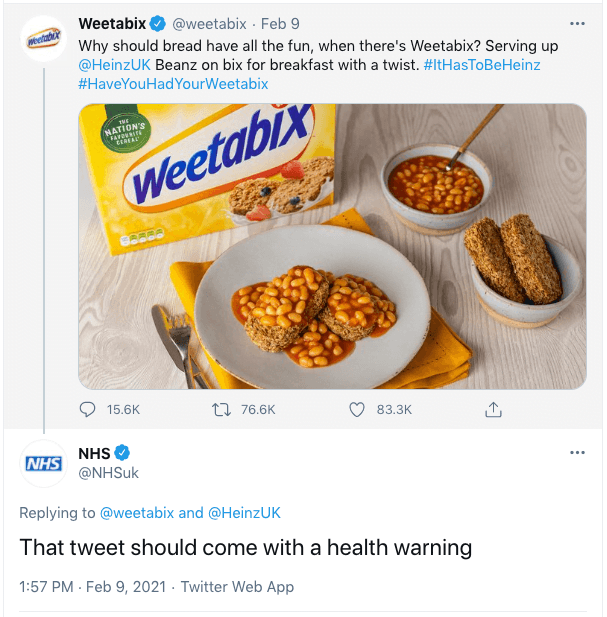Click the Twitter Web App source link

[x=238, y=587]
